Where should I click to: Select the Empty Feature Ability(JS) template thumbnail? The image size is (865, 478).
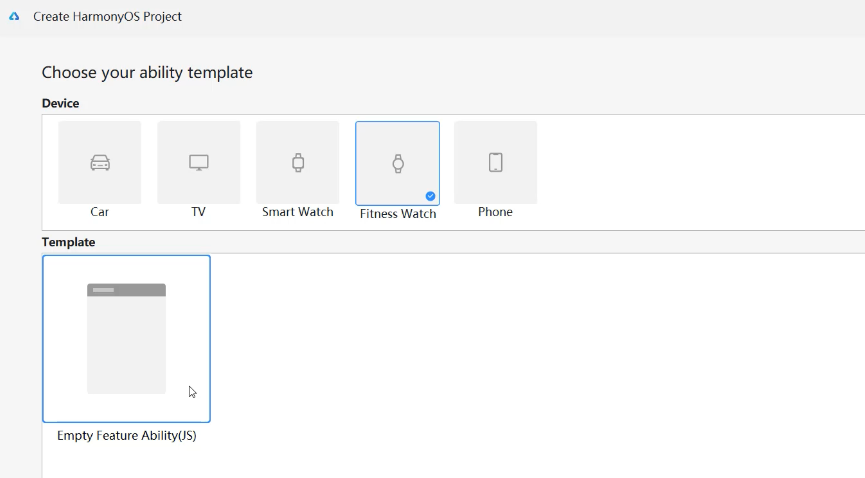coord(126,339)
